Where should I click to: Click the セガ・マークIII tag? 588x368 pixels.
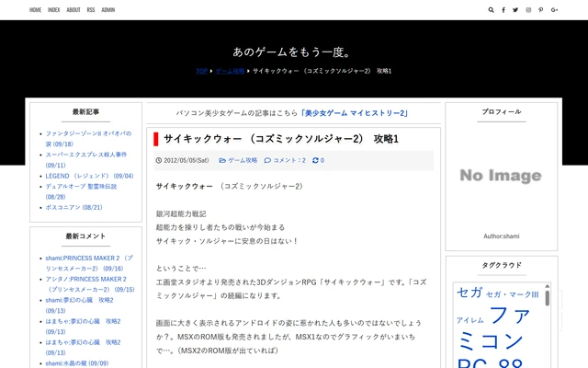[513, 294]
